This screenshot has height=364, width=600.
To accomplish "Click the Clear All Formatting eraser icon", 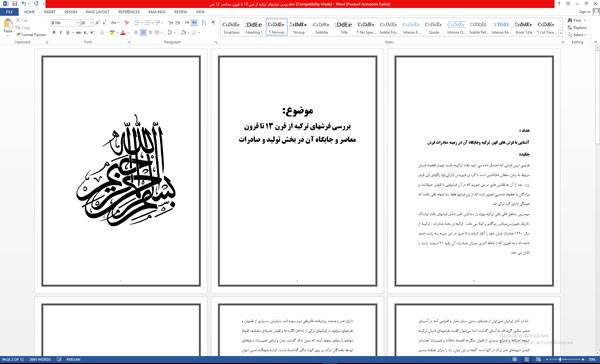I will coord(127,23).
